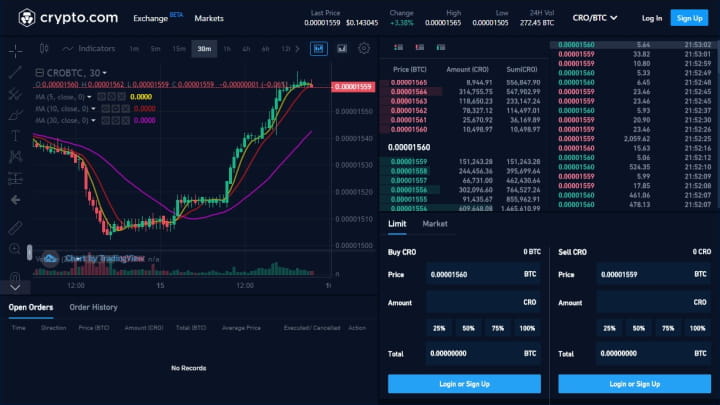This screenshot has width=720, height=405.
Task: Open the candlestick chart style selector
Action: (44, 48)
